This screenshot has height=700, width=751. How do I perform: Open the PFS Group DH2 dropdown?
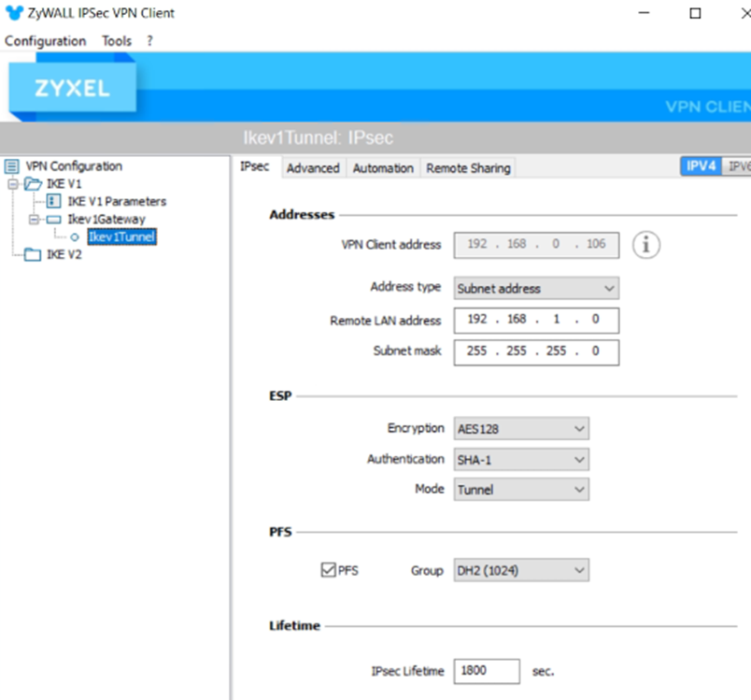(x=521, y=570)
